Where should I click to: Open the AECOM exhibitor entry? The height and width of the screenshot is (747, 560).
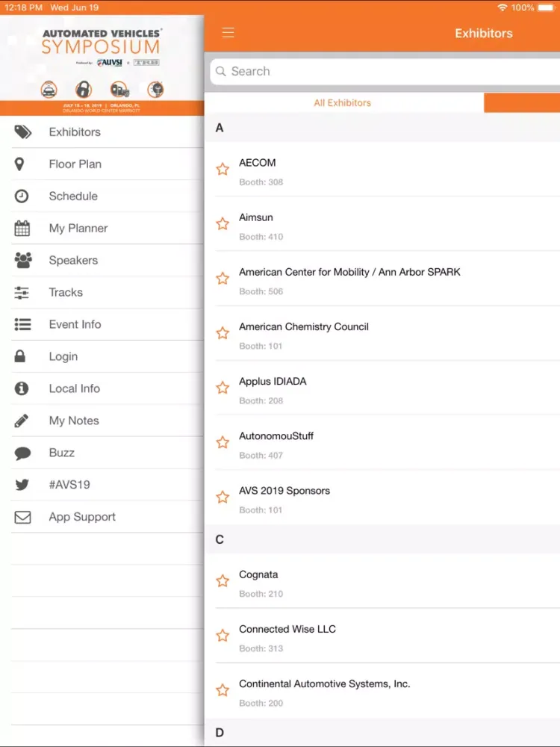[x=382, y=169]
